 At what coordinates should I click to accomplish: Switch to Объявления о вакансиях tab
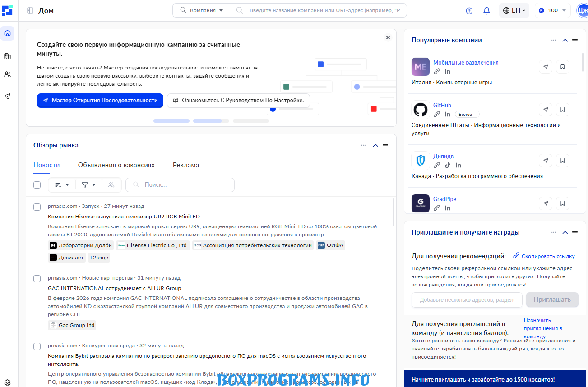(x=116, y=165)
